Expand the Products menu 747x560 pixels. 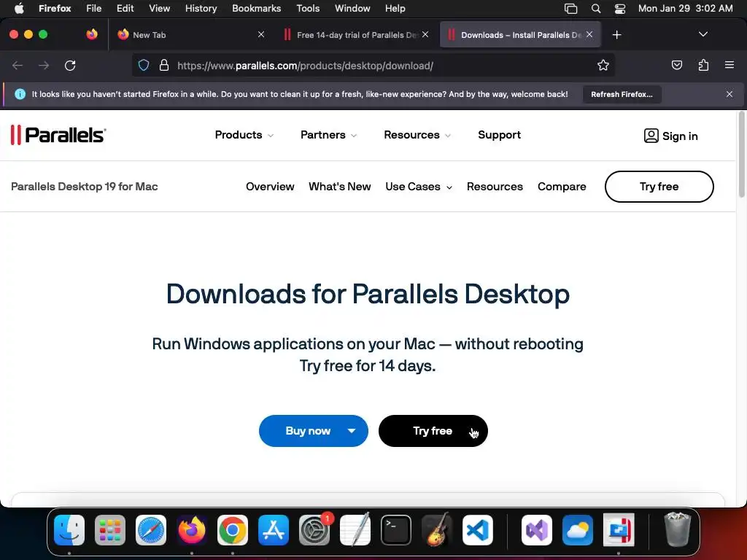244,135
